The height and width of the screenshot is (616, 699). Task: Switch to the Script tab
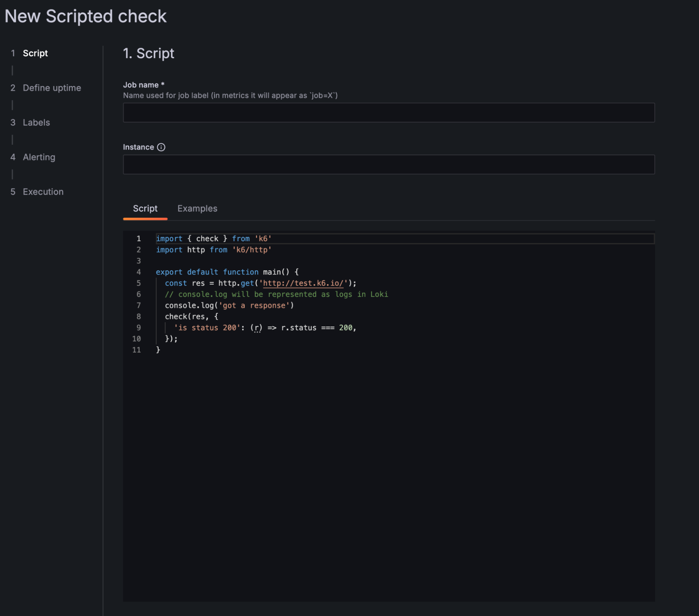click(145, 208)
